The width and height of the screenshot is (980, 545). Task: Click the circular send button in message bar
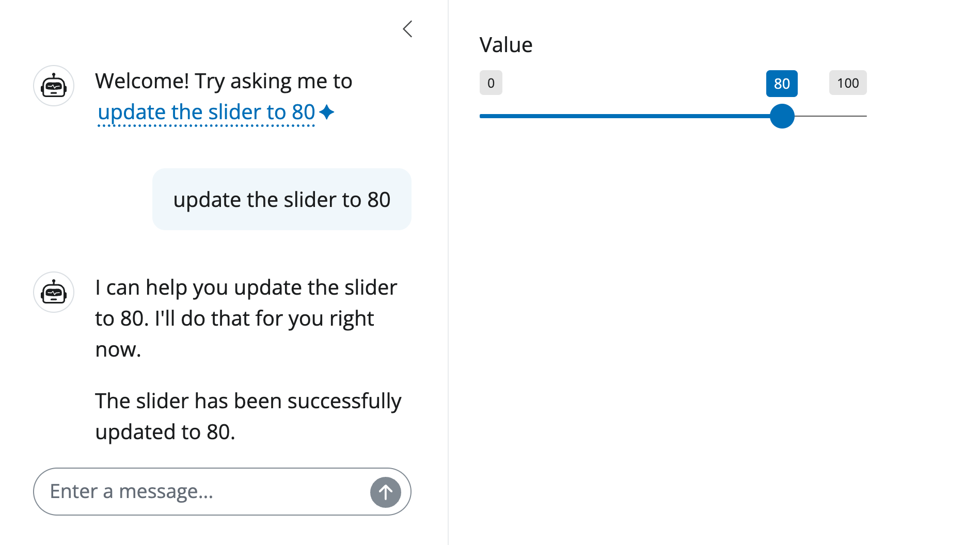pos(385,491)
